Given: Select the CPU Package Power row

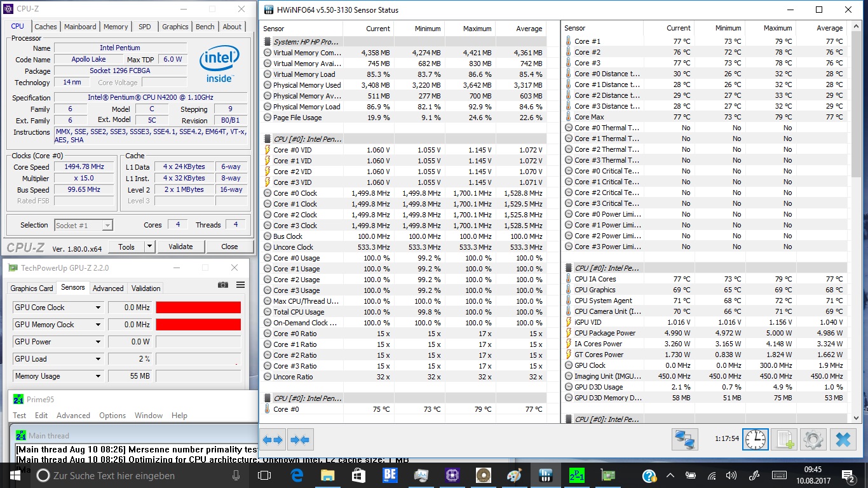Looking at the screenshot, I should pos(705,333).
